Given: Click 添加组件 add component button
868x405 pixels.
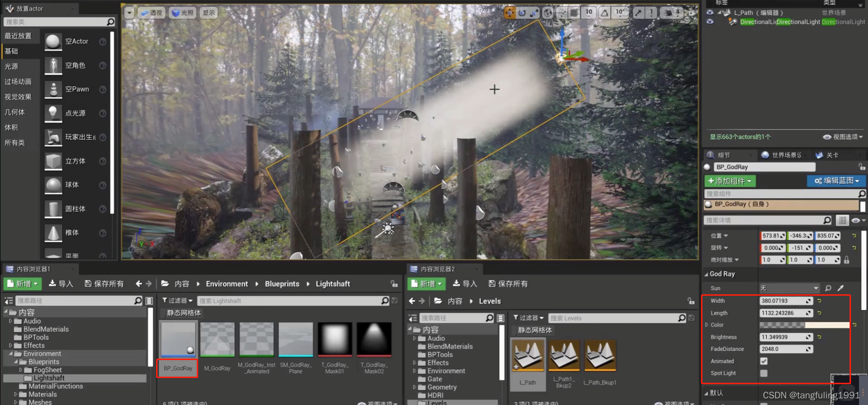Looking at the screenshot, I should 730,181.
